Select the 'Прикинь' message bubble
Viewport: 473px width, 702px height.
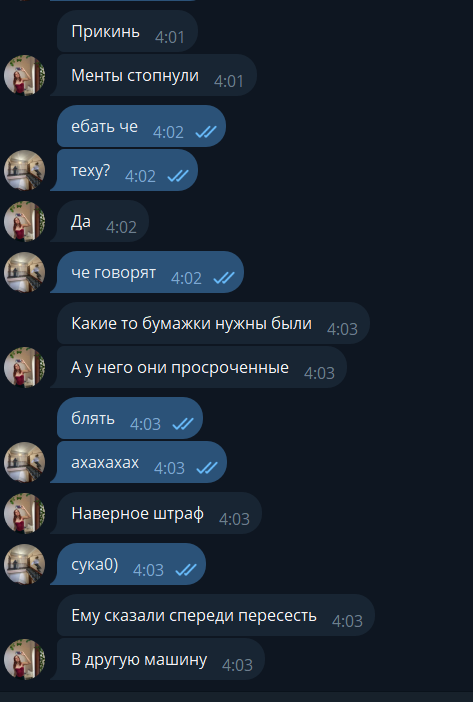click(x=128, y=31)
